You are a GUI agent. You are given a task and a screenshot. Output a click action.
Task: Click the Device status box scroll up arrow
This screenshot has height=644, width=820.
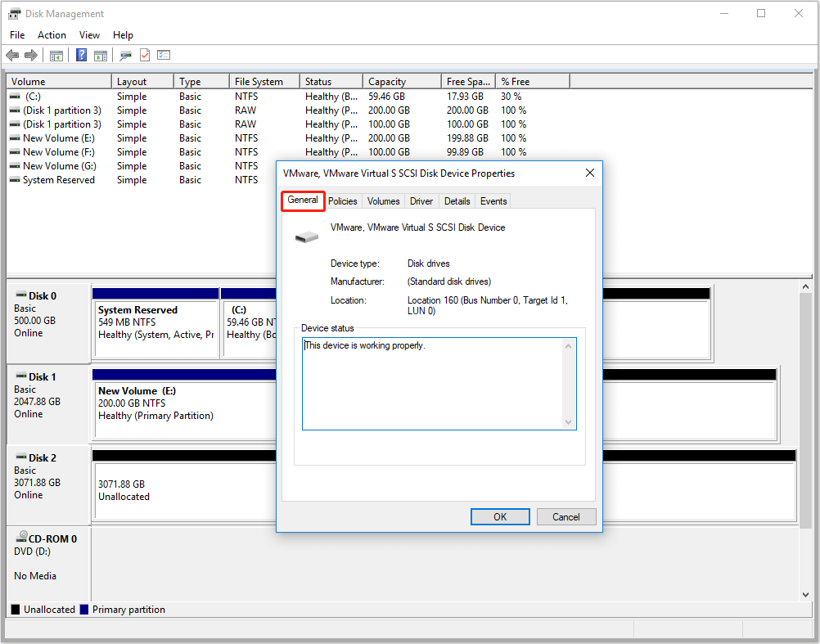point(569,346)
